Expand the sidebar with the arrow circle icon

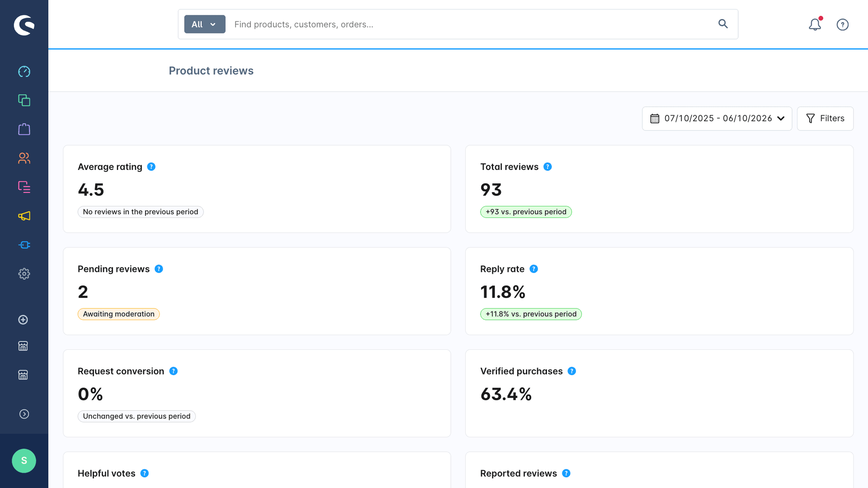(x=24, y=414)
